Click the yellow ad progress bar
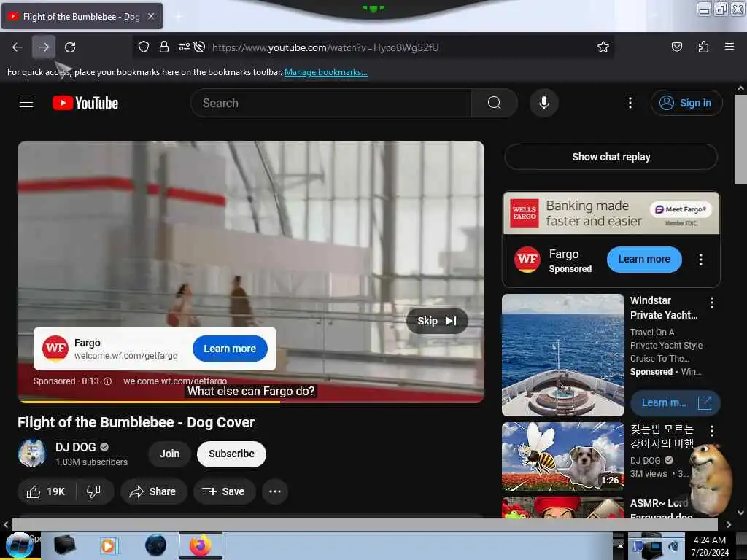This screenshot has width=747, height=560. tap(150, 402)
